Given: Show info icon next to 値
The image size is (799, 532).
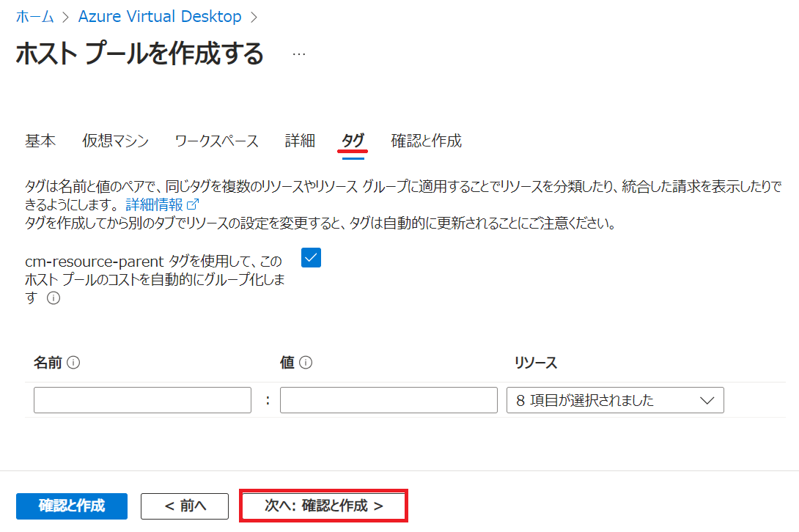Looking at the screenshot, I should (x=306, y=362).
